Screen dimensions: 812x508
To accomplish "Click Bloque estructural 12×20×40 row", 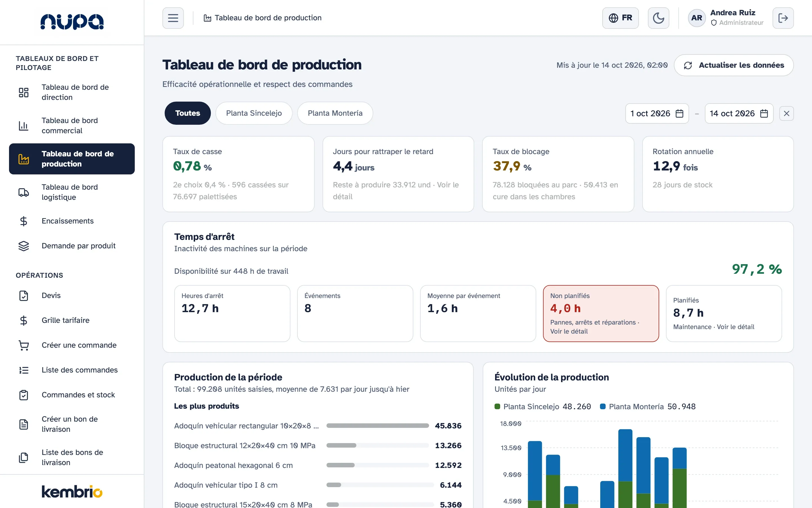I will pyautogui.click(x=318, y=446).
